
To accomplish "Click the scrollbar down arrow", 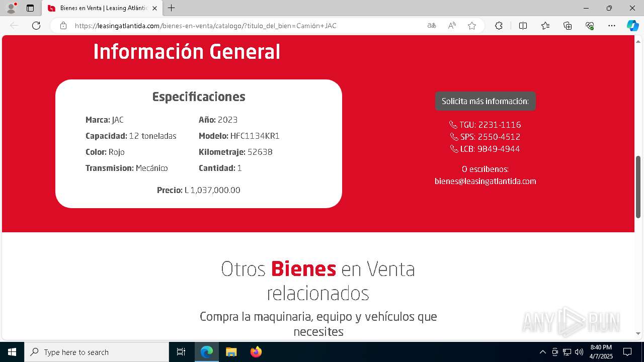I will (x=638, y=333).
